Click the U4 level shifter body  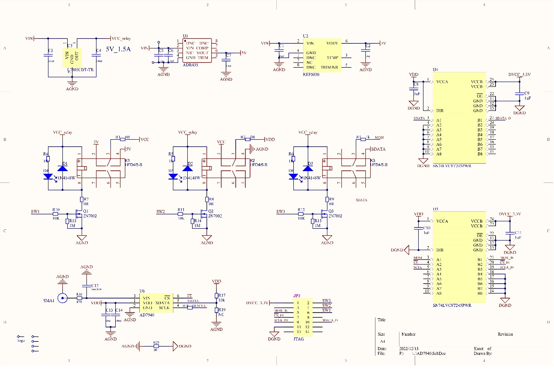(x=458, y=118)
